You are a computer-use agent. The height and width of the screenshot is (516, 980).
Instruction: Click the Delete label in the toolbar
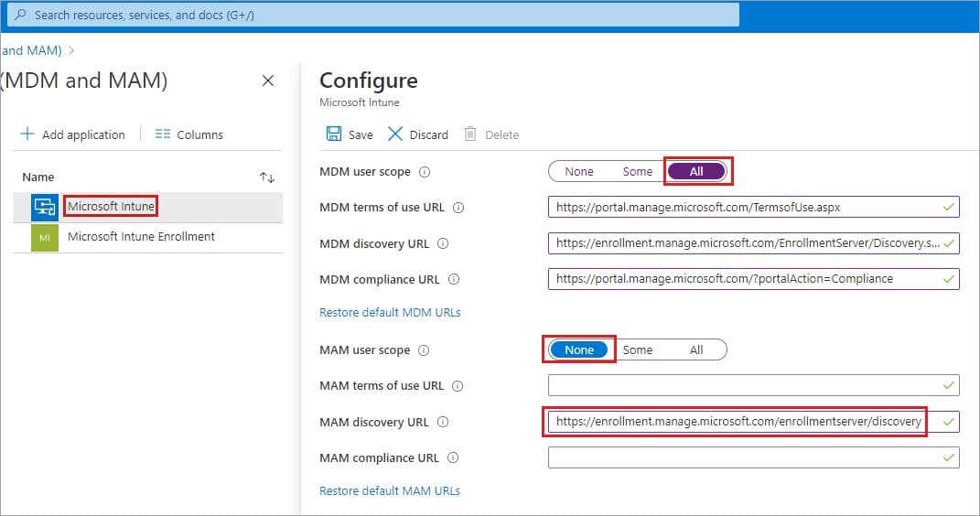501,134
